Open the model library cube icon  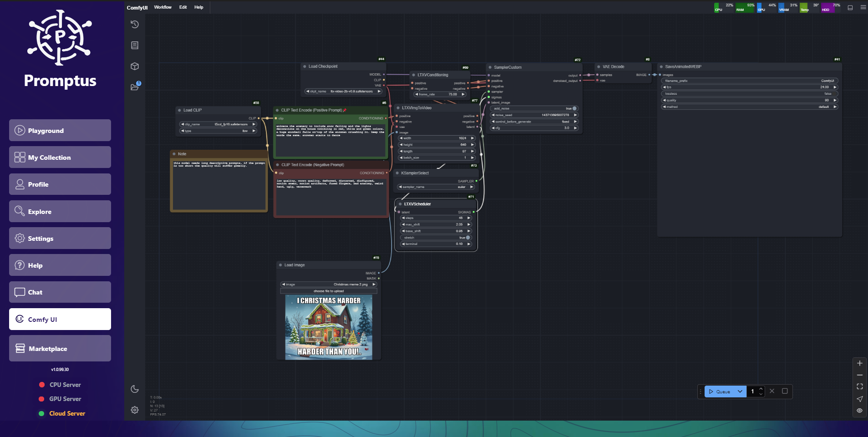pyautogui.click(x=135, y=66)
